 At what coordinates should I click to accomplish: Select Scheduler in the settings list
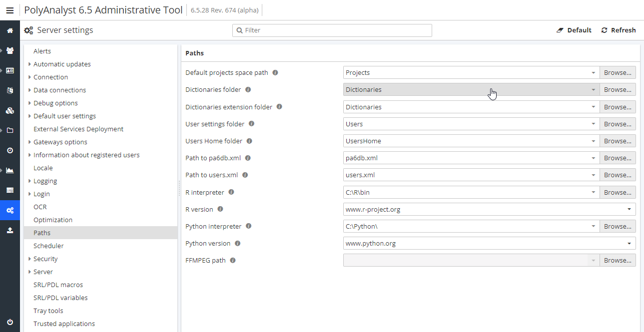[x=48, y=246]
